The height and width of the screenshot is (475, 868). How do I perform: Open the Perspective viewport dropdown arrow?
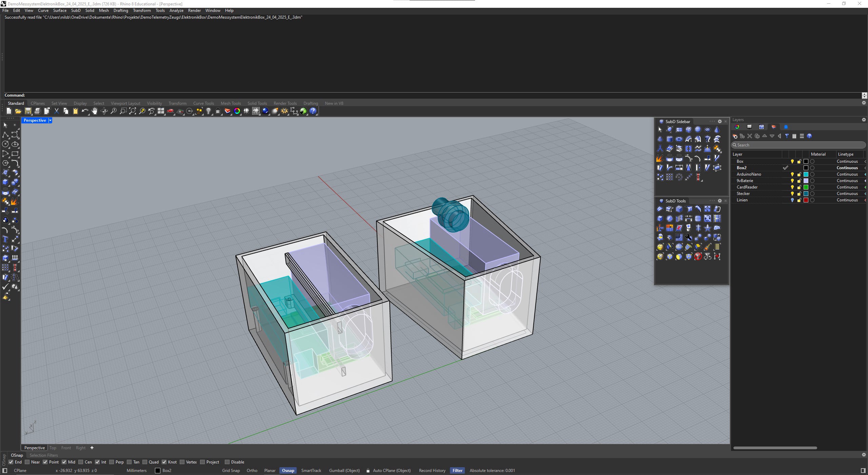tap(50, 120)
